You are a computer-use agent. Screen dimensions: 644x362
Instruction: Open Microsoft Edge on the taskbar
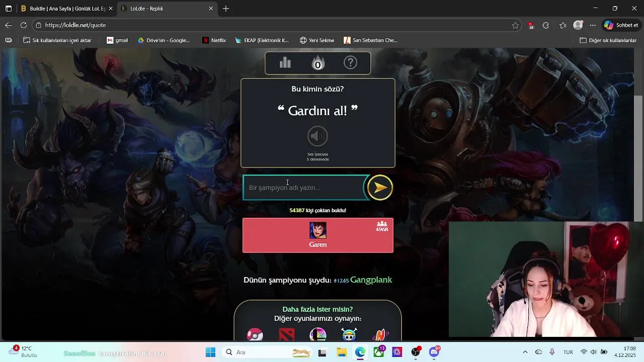click(360, 352)
